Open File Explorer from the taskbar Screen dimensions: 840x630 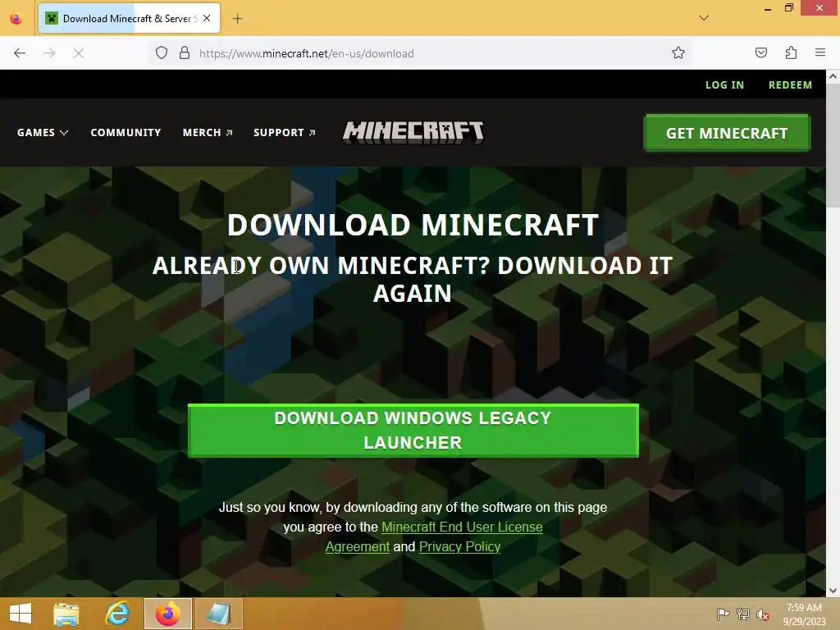(66, 614)
